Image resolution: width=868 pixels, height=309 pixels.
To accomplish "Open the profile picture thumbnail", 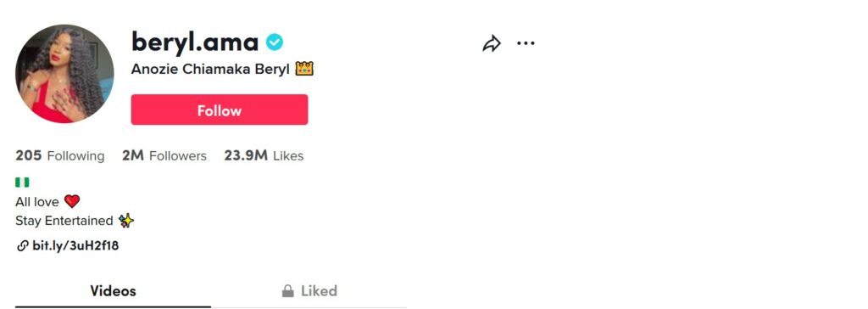I will (64, 74).
